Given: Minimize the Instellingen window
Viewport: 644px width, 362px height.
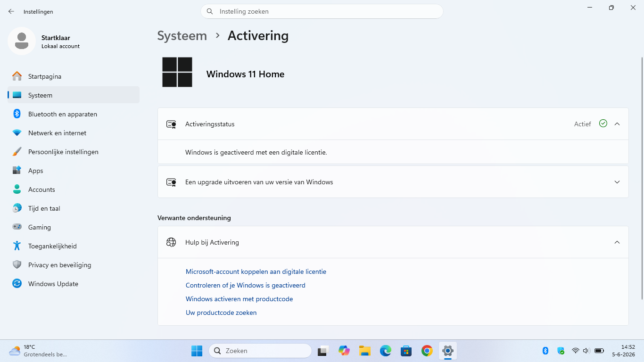Looking at the screenshot, I should tap(590, 8).
